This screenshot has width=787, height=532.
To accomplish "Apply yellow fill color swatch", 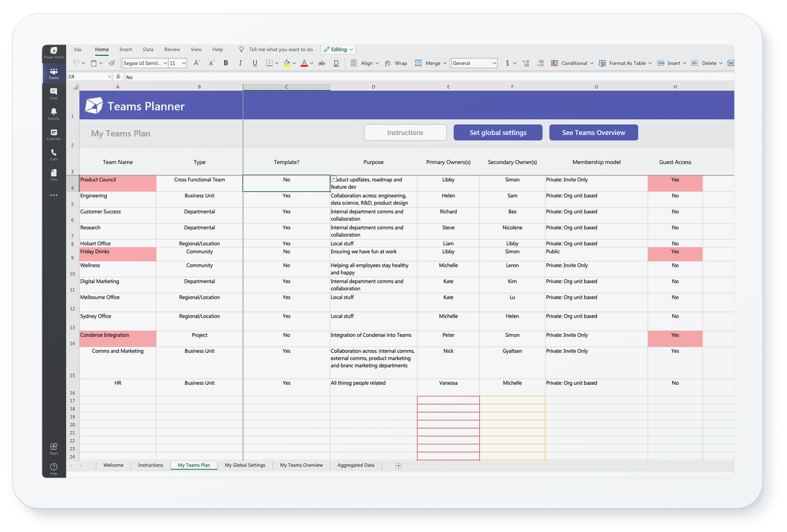I will pyautogui.click(x=287, y=63).
